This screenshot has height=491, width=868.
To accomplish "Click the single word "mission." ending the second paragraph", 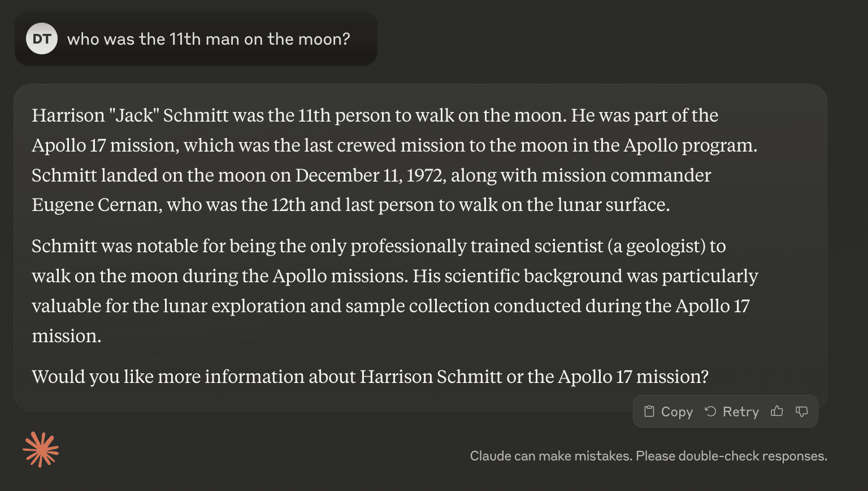I will pyautogui.click(x=67, y=336).
